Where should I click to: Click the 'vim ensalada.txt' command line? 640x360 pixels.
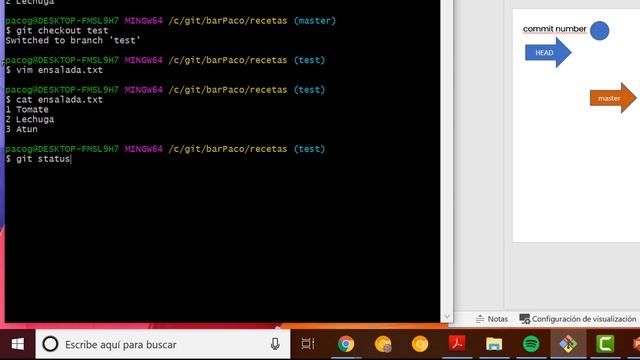(54, 70)
